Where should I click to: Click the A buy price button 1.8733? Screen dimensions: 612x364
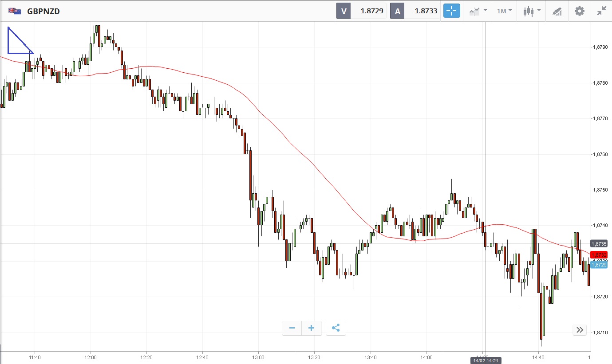(415, 11)
